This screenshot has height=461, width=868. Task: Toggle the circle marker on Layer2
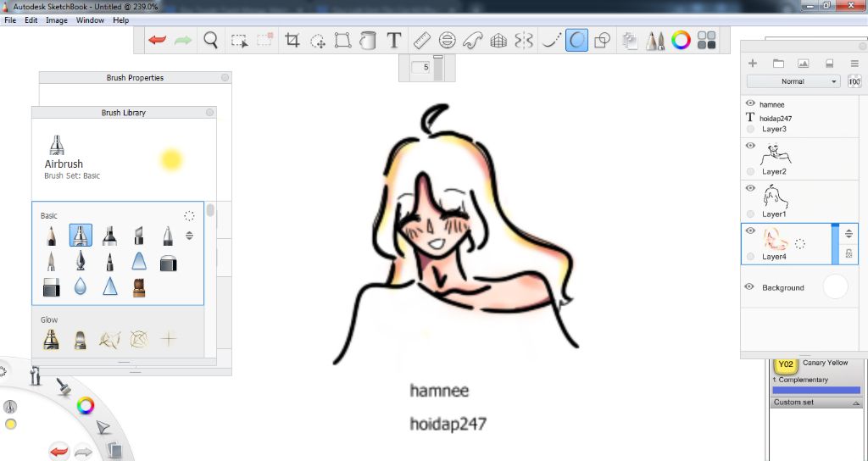pyautogui.click(x=750, y=171)
